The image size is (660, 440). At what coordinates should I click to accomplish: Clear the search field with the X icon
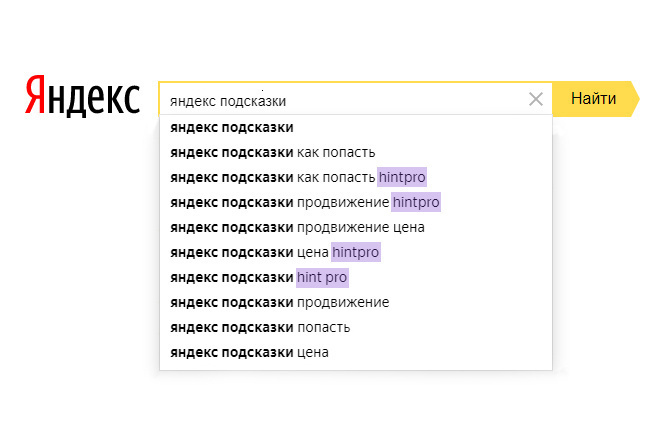(535, 99)
